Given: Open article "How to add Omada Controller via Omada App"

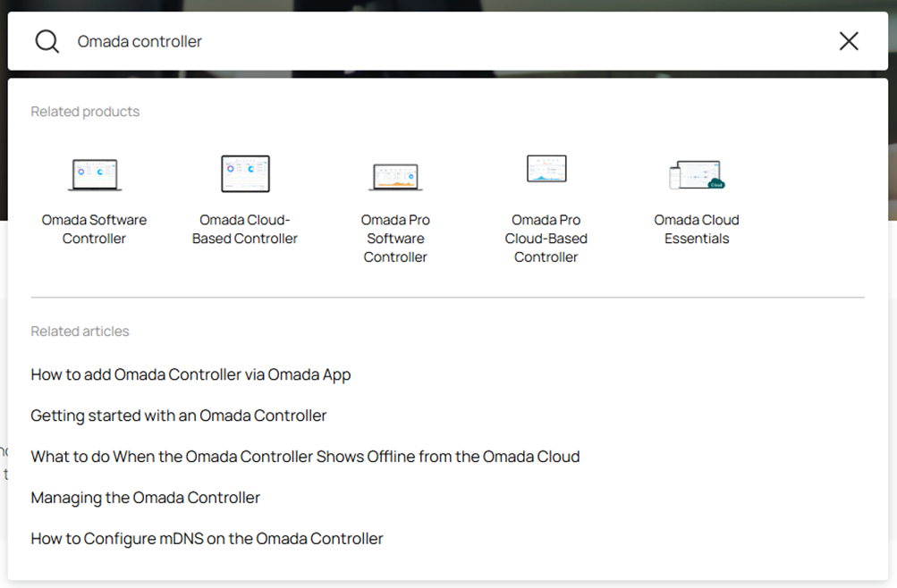Looking at the screenshot, I should [x=190, y=374].
